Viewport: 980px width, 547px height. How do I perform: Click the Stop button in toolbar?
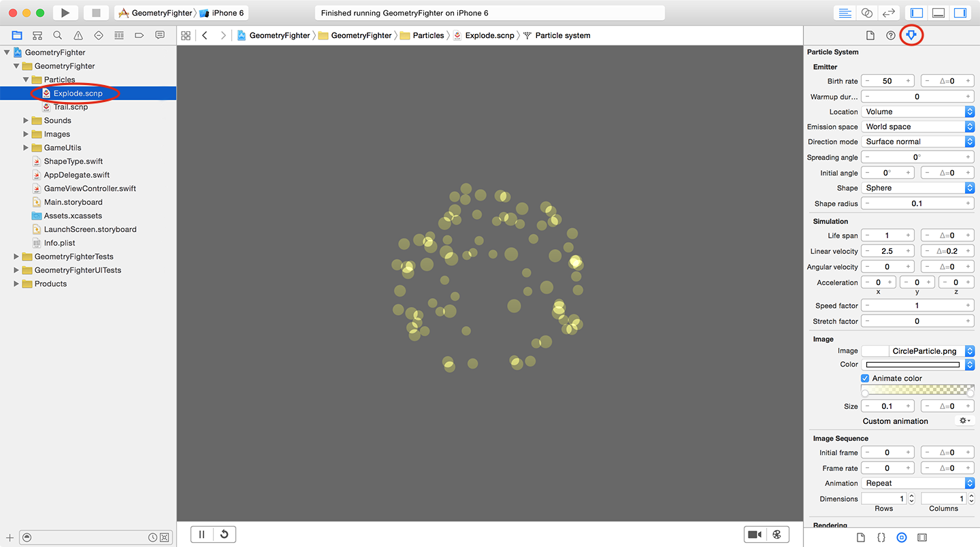pyautogui.click(x=96, y=13)
